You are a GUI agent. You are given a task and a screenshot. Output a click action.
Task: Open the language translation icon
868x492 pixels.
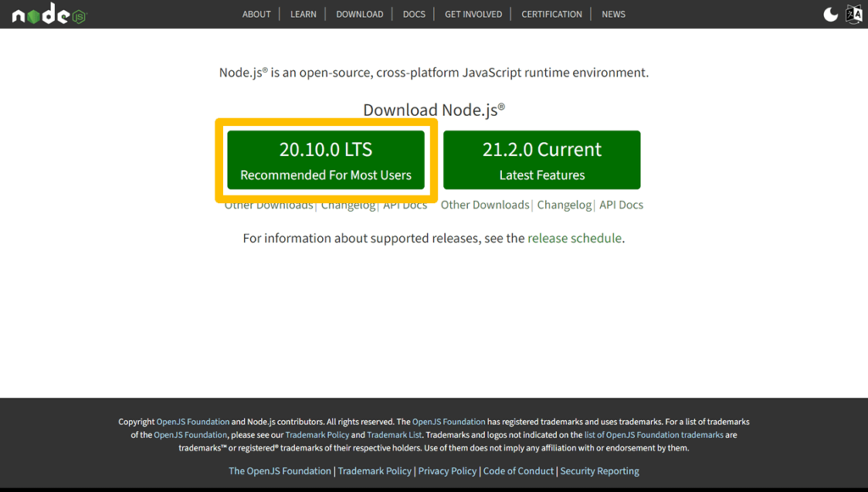click(854, 14)
